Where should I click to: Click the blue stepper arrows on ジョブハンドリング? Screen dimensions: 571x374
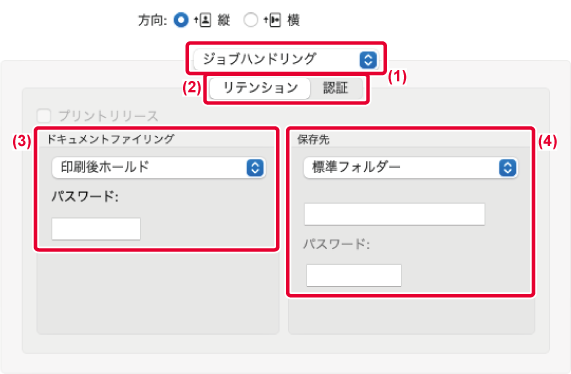[x=368, y=59]
